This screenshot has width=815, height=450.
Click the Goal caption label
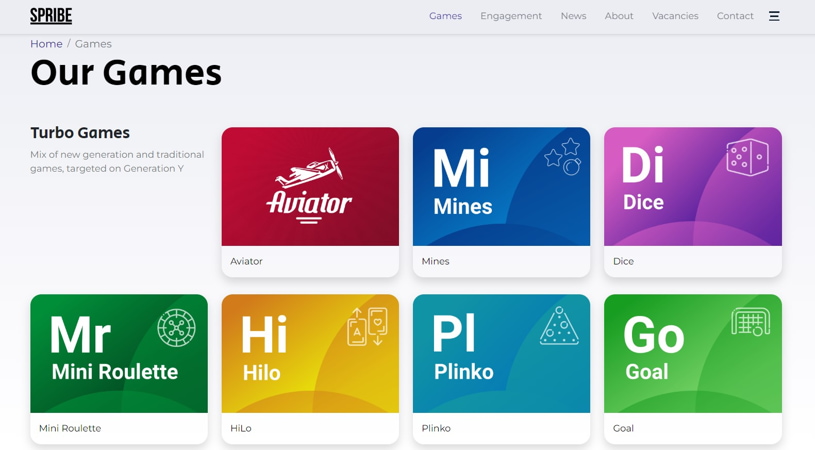point(623,428)
